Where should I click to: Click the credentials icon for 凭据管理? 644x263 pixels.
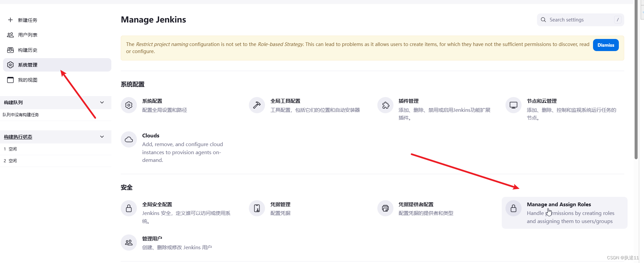(x=257, y=209)
